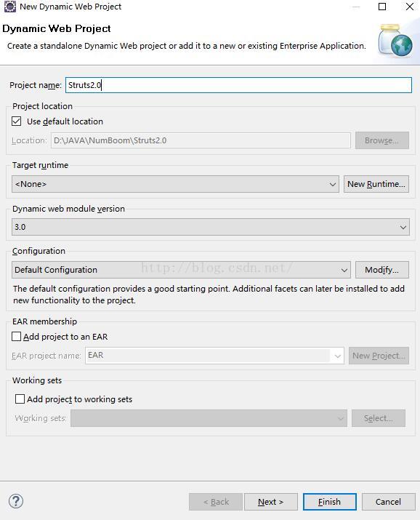
Task: Click the Project name: label
Action: pyautogui.click(x=36, y=85)
